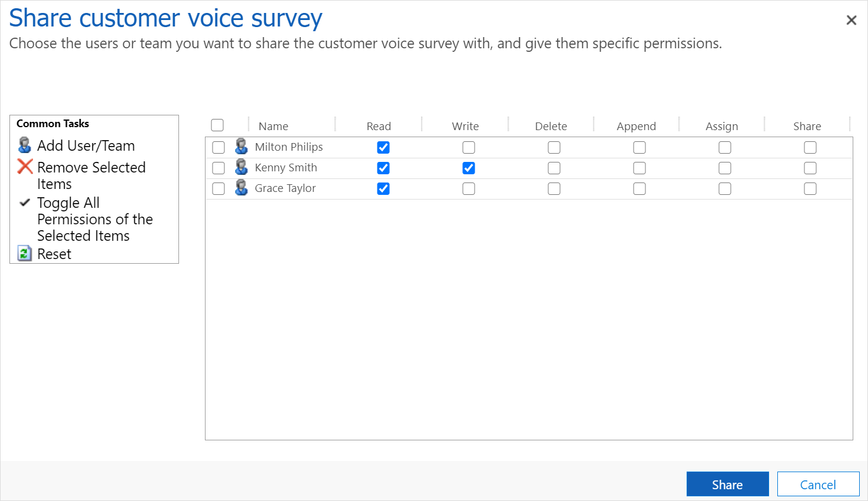Click the Write column header

coord(465,126)
